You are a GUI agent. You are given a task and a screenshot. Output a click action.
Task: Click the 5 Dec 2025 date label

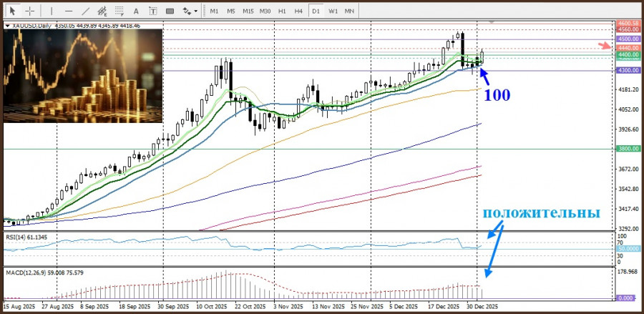click(x=402, y=307)
